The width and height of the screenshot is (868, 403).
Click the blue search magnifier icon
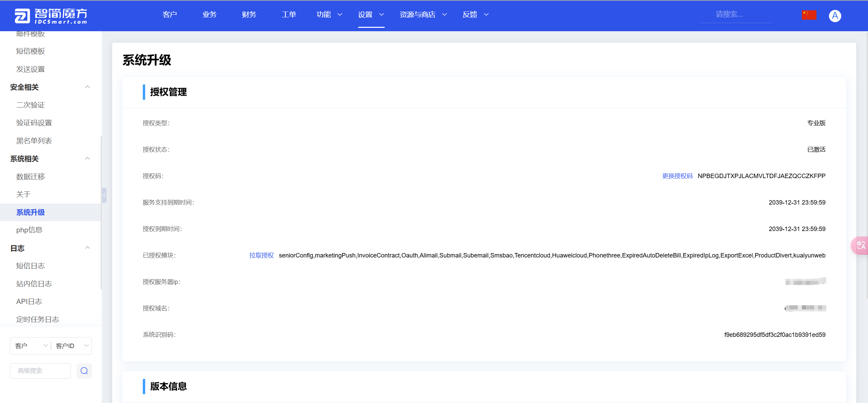[x=84, y=371]
